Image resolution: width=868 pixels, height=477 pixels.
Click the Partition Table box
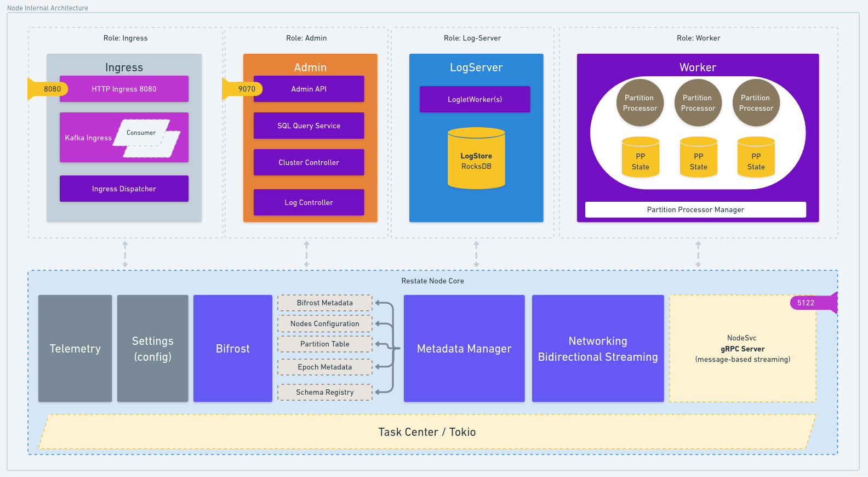[325, 344]
